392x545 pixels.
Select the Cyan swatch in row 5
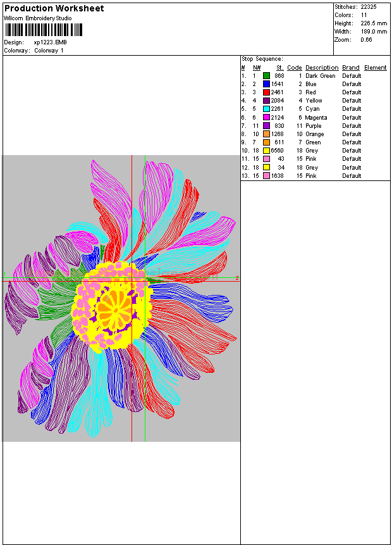pos(266,109)
